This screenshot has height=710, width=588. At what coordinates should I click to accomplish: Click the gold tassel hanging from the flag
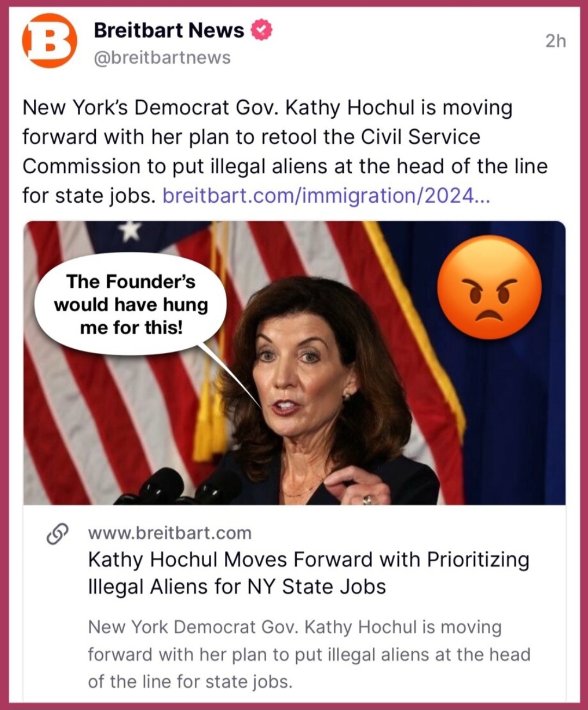coord(205,420)
